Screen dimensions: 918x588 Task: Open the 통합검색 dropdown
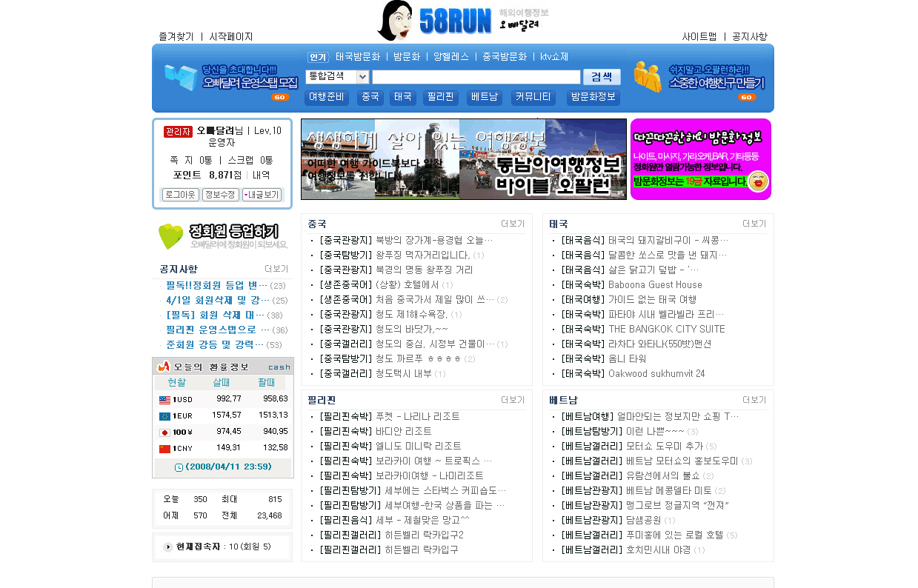click(337, 76)
